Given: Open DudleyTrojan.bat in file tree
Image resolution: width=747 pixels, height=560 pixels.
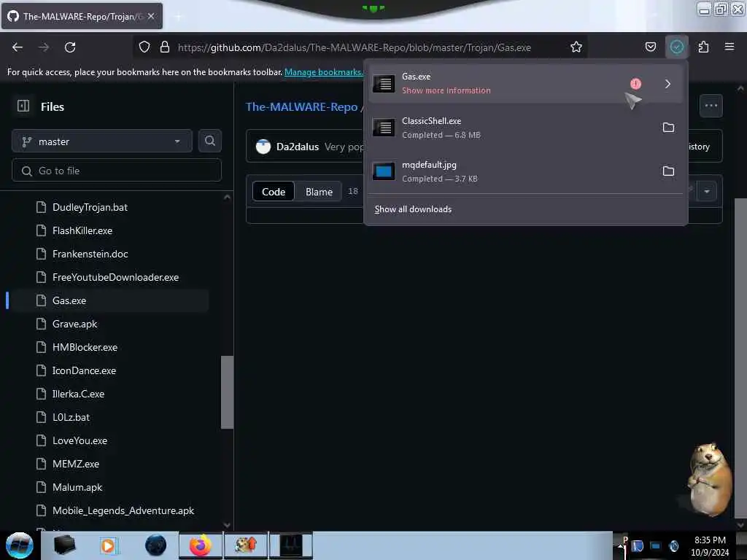Looking at the screenshot, I should coord(90,207).
